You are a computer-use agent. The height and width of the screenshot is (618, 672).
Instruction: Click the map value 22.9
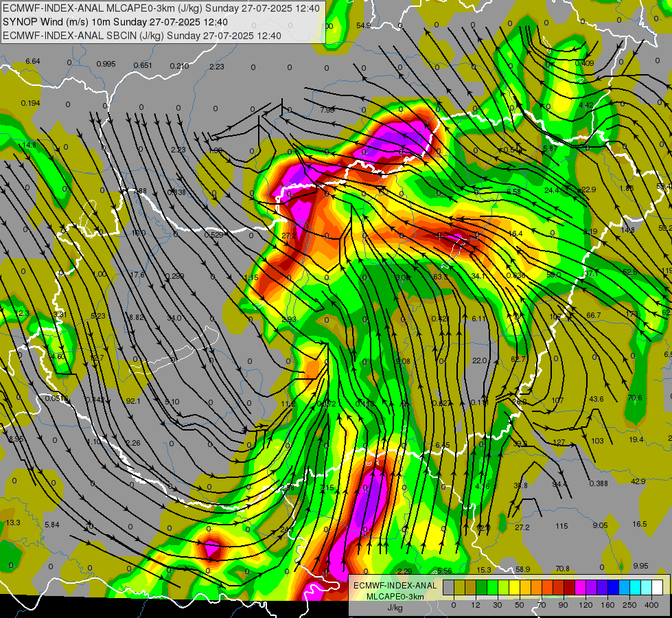click(x=589, y=190)
